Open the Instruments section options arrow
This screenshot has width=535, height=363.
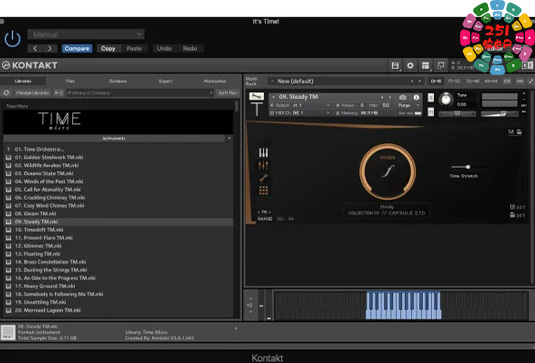point(229,139)
